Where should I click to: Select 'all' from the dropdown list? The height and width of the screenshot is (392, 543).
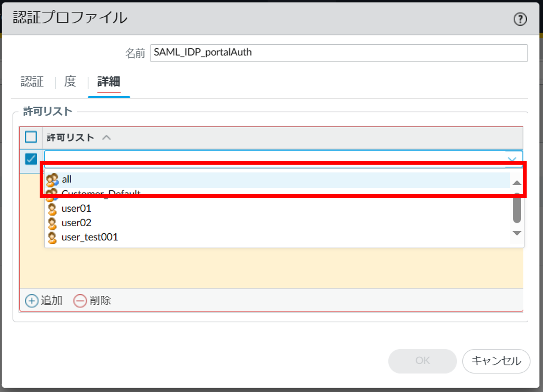[x=67, y=179]
